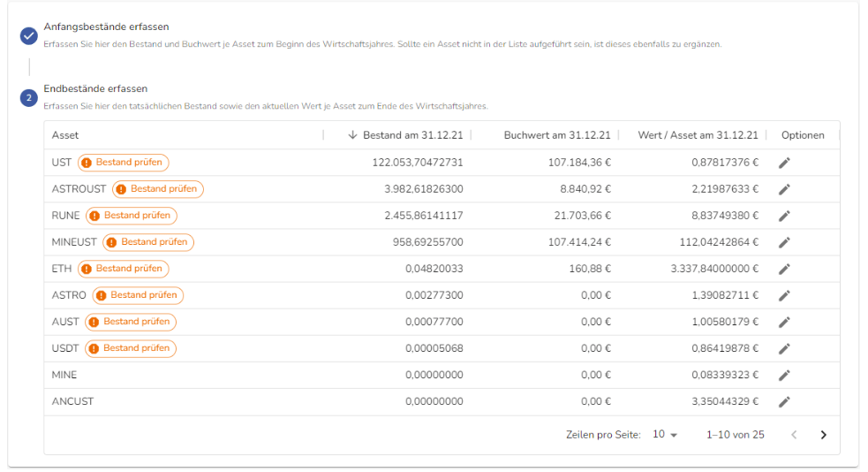Select book value 160,88 €
This screenshot has height=472, width=868.
590,269
